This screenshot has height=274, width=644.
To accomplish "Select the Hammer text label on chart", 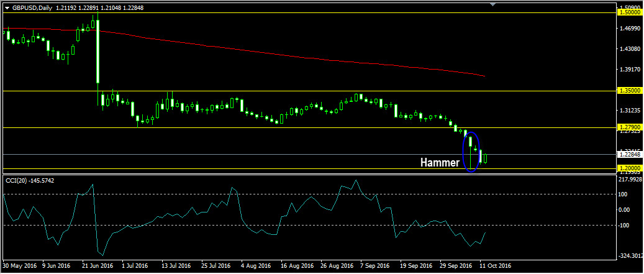I will pos(440,163).
